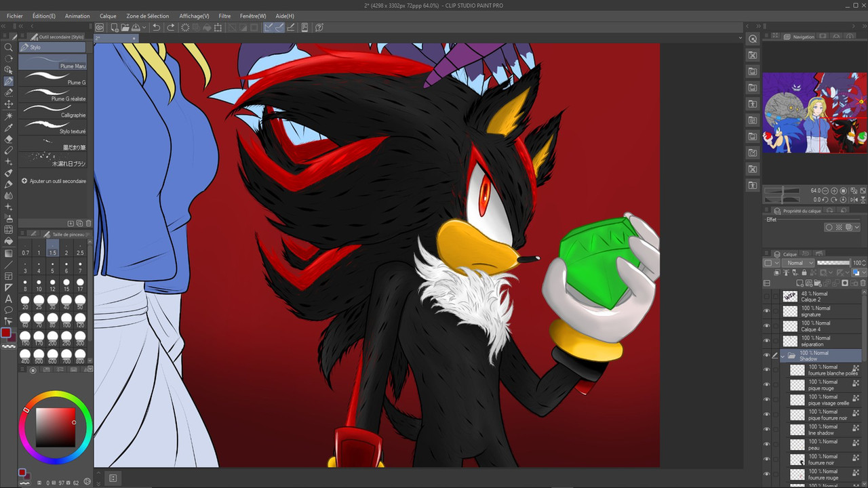
Task: Switch to the Navigation panel tab
Action: pos(799,37)
